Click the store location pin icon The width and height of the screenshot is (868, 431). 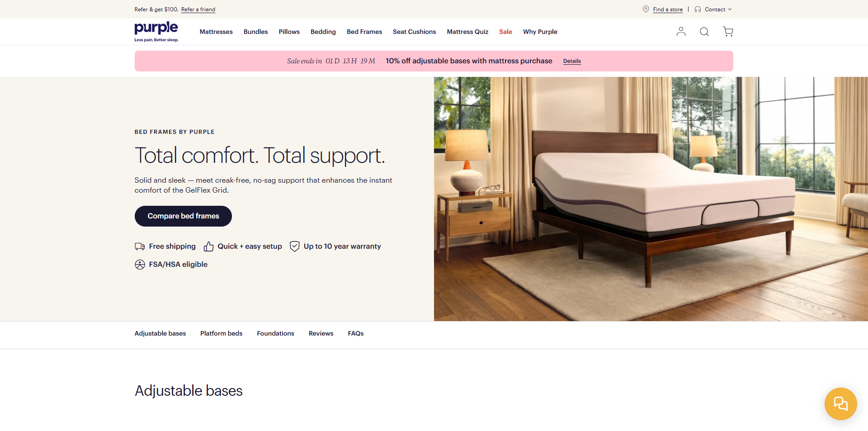click(x=646, y=9)
